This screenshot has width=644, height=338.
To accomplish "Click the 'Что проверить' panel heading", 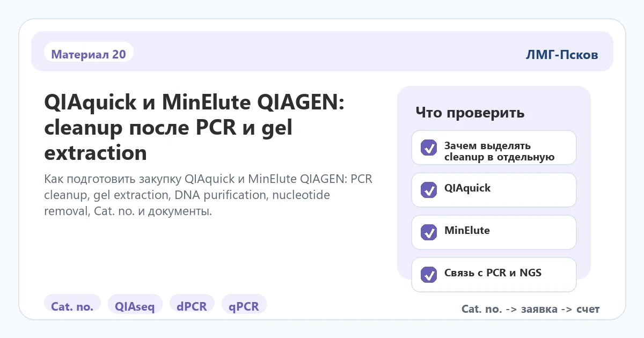I will click(470, 113).
